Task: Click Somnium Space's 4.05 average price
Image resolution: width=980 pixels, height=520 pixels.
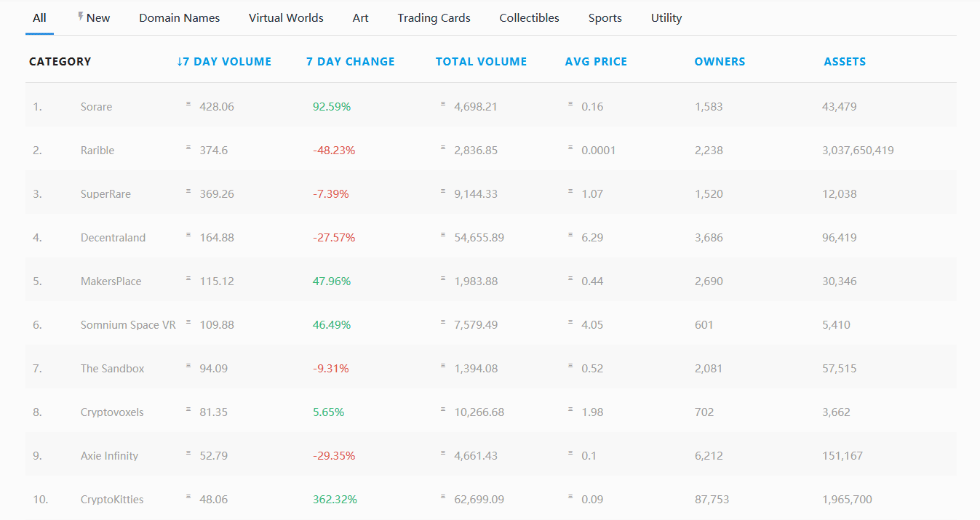Action: 592,324
